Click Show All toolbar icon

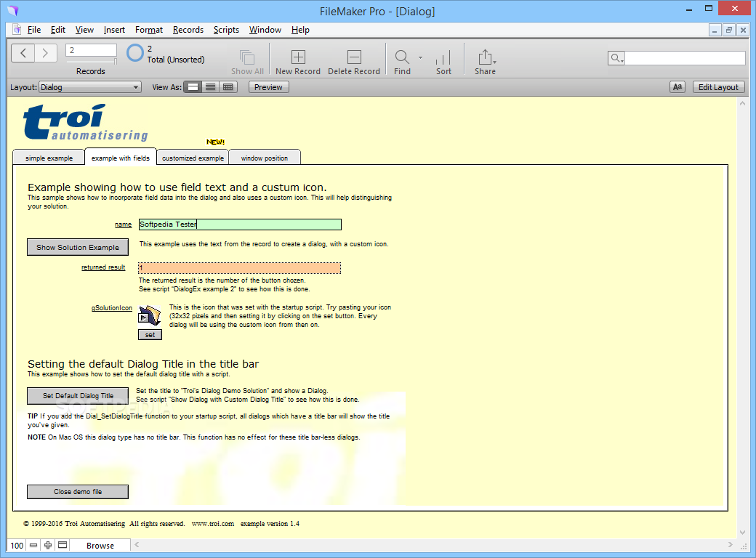[x=247, y=57]
